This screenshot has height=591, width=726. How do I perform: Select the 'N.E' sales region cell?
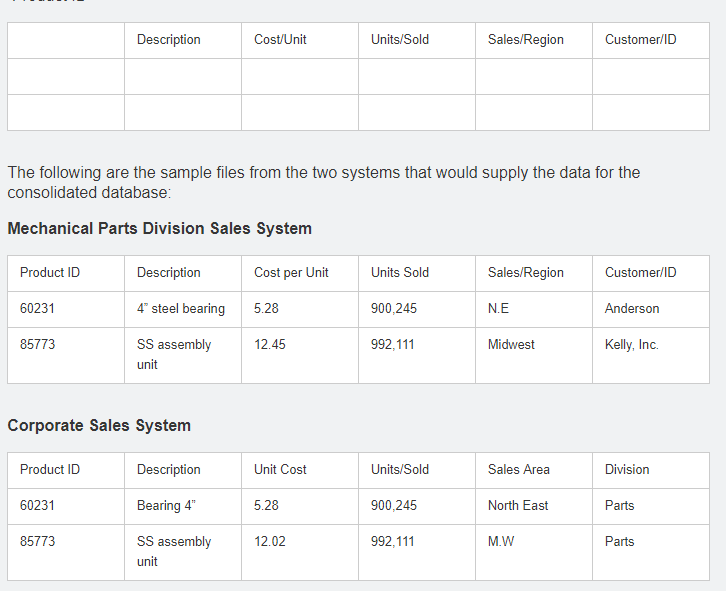[498, 309]
